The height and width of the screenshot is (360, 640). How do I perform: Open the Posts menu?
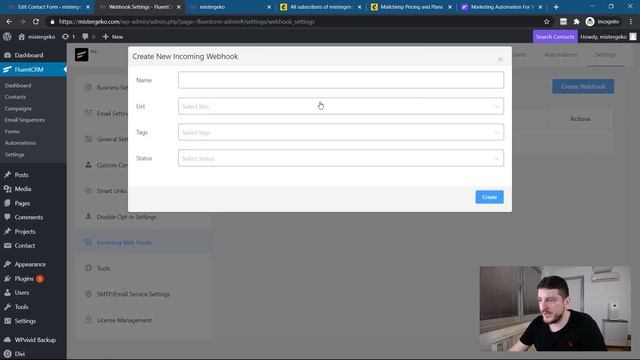[x=21, y=175]
